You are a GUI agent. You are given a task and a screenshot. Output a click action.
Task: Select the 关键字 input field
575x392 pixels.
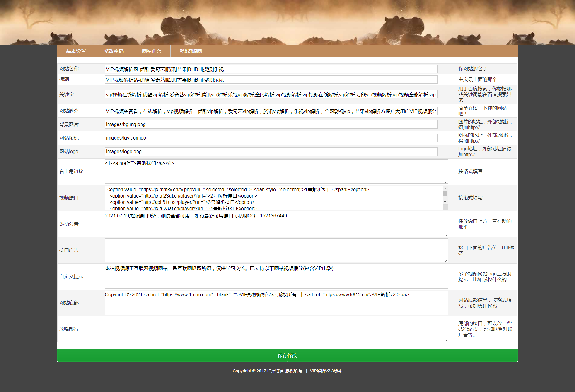click(x=271, y=95)
